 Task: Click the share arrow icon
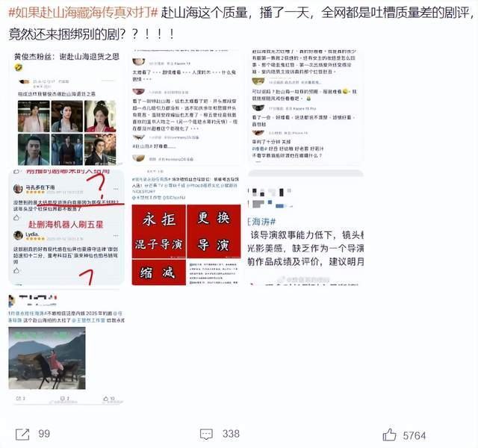(x=22, y=434)
